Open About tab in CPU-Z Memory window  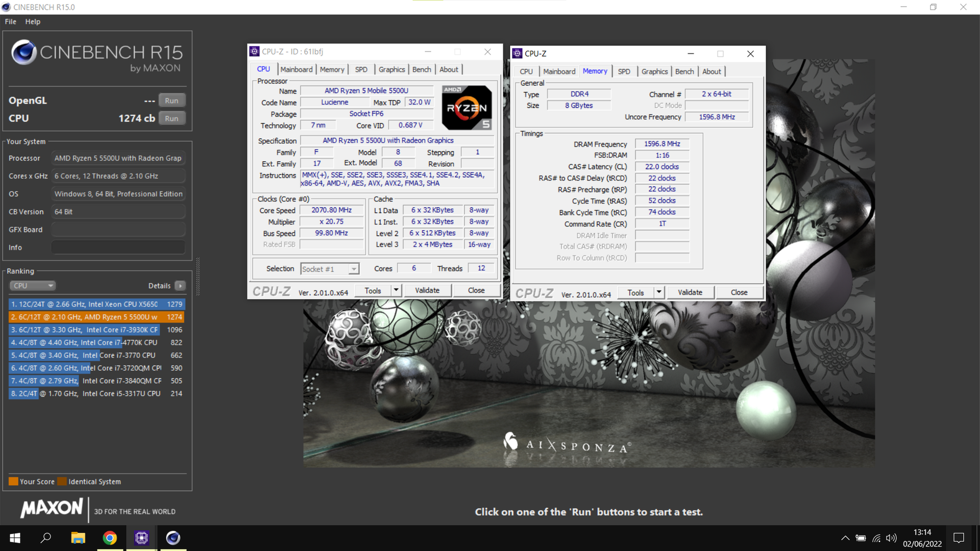(712, 71)
